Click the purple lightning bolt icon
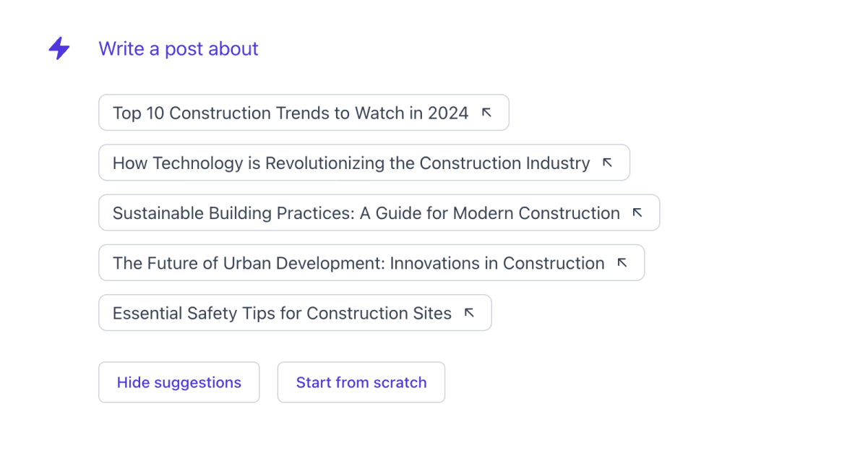The height and width of the screenshot is (461, 868). (x=59, y=48)
